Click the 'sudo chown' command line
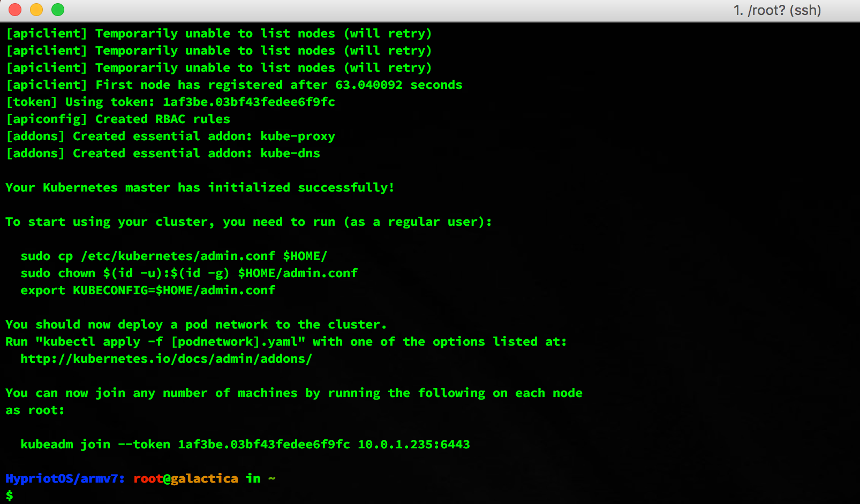The image size is (860, 504). 189,273
